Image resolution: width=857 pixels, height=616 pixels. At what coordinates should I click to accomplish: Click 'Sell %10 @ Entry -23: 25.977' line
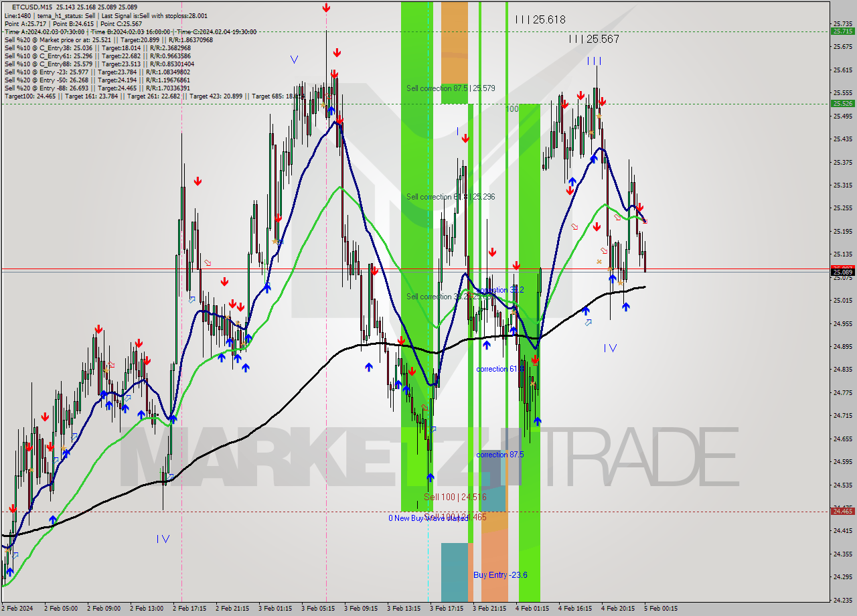click(x=97, y=72)
